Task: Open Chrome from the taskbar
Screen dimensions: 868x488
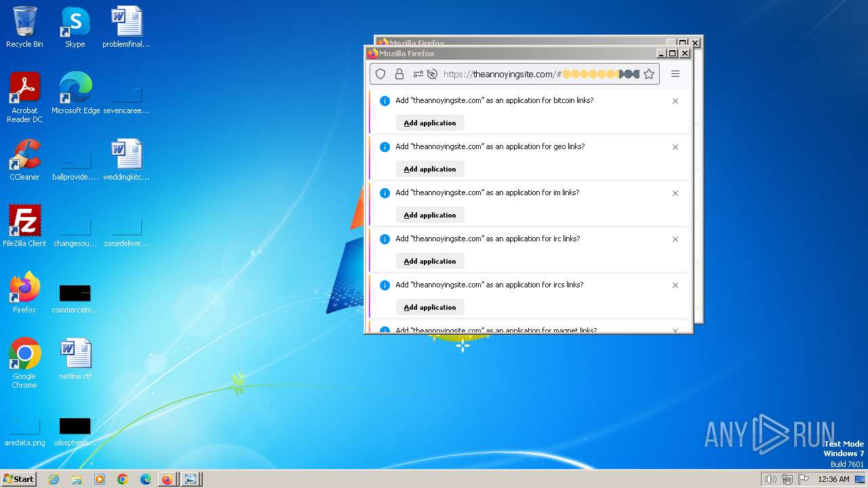Action: (x=123, y=479)
